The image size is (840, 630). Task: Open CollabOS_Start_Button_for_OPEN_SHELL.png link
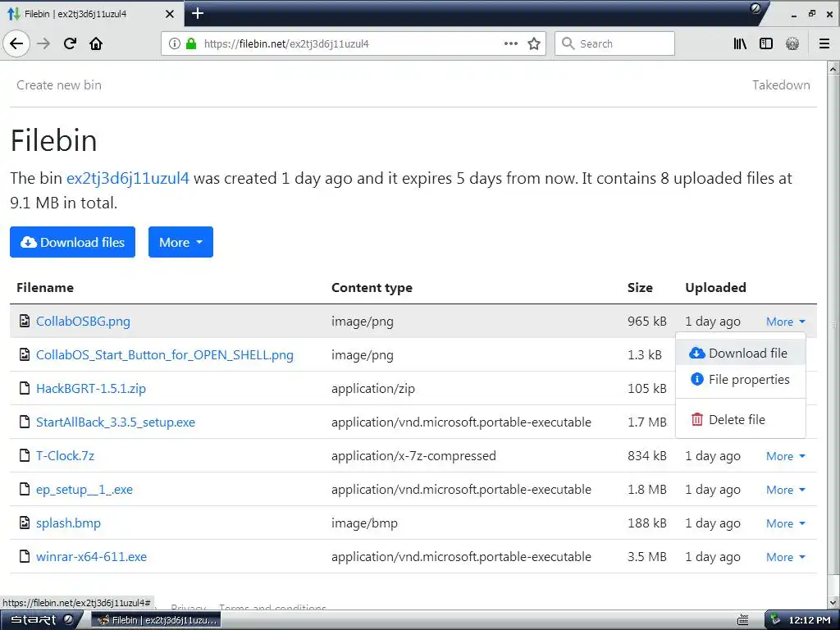(x=164, y=354)
